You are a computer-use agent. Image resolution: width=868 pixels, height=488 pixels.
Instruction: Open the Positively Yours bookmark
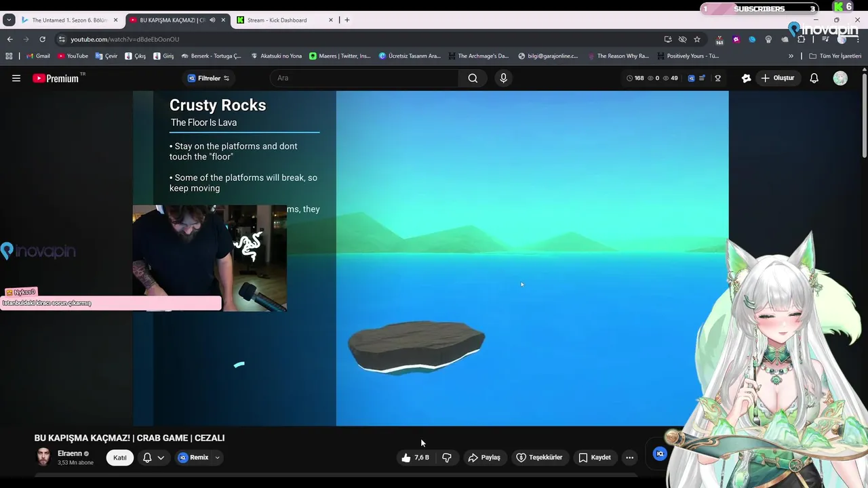tap(688, 56)
